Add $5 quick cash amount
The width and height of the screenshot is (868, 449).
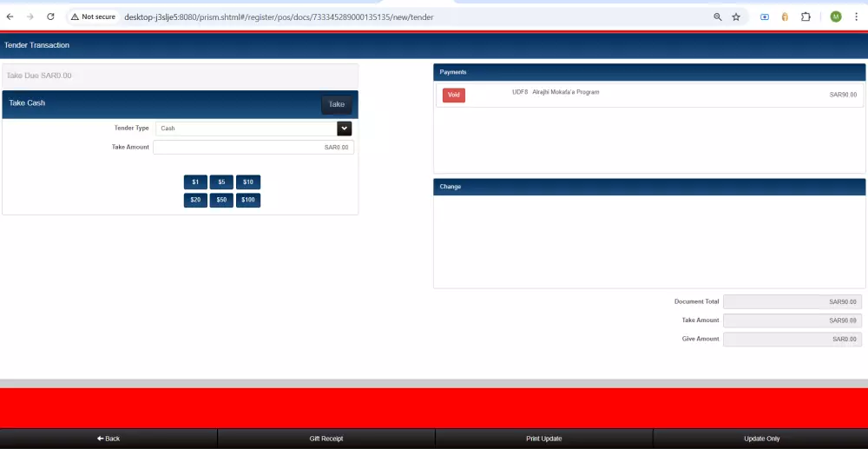221,182
